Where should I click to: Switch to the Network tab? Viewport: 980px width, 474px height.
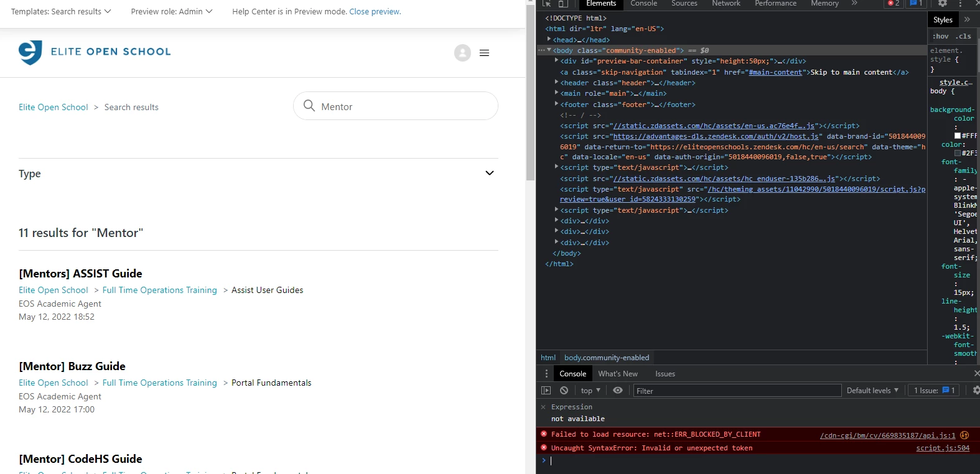point(726,4)
